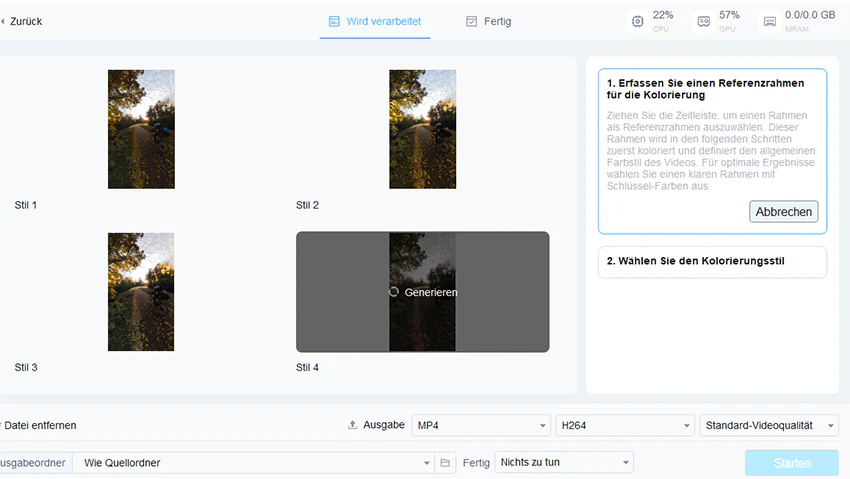Click the Ausgabe label
The image size is (850, 479).
coord(384,425)
